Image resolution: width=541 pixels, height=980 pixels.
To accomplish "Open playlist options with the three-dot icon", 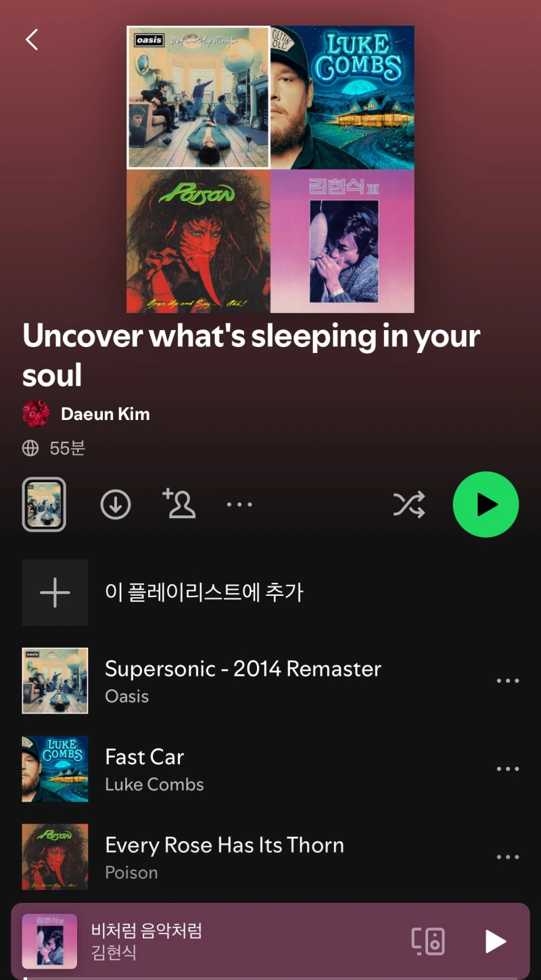I will (239, 505).
